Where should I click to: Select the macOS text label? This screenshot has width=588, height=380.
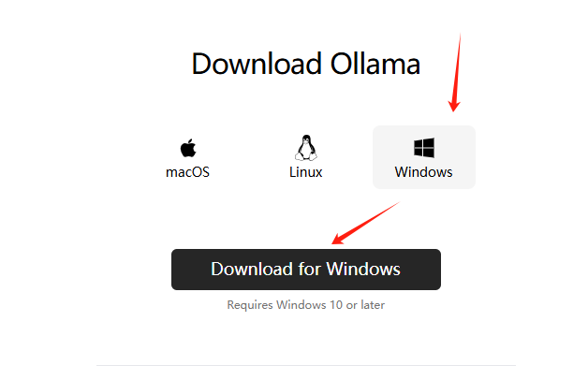187,172
